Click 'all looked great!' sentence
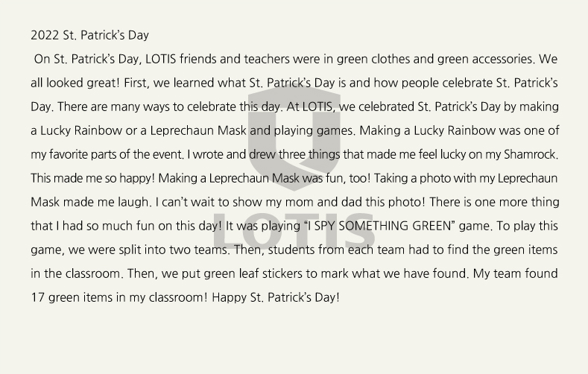588x374 pixels. click(x=75, y=83)
